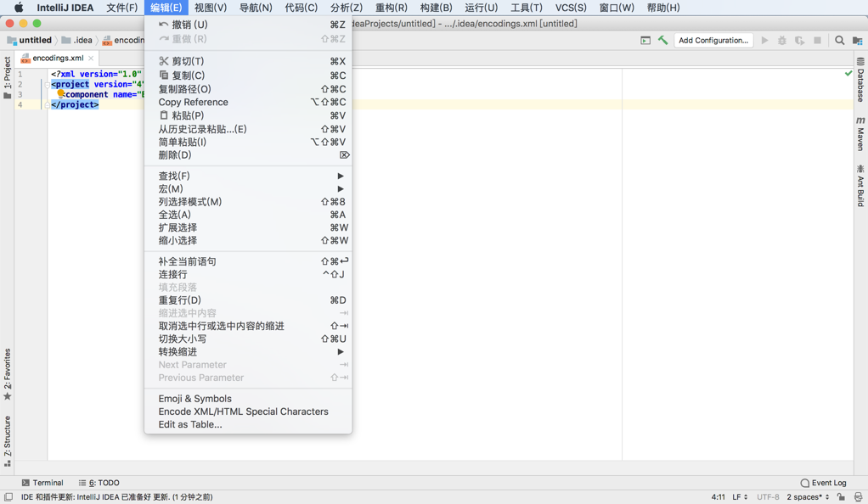Choose 简单粘贴(I) menu item
The width and height of the screenshot is (868, 504).
(248, 143)
